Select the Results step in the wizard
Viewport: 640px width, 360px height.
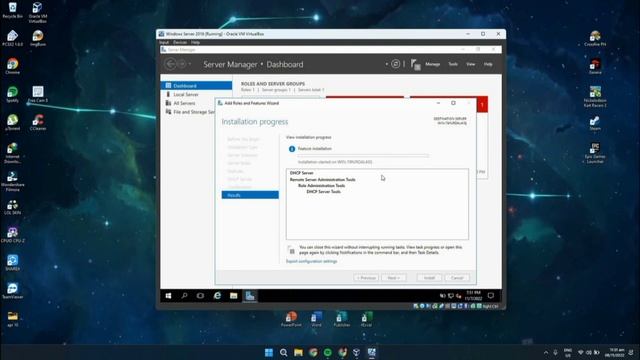(250, 195)
